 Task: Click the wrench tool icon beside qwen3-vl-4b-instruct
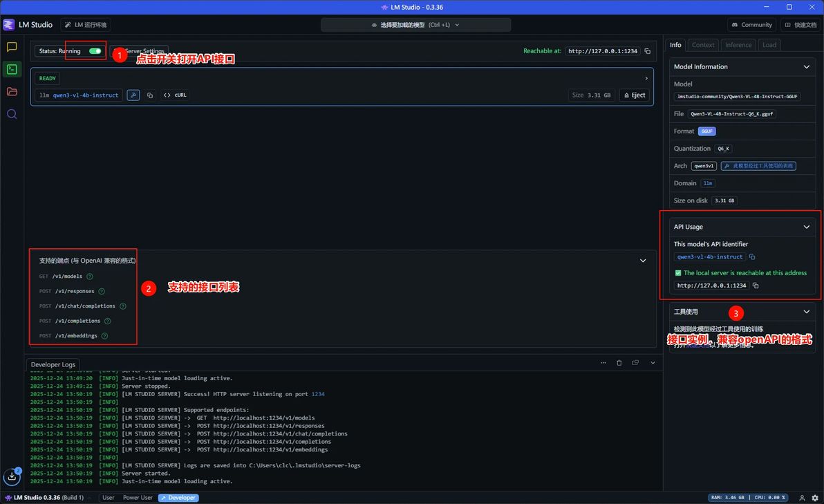(x=133, y=95)
